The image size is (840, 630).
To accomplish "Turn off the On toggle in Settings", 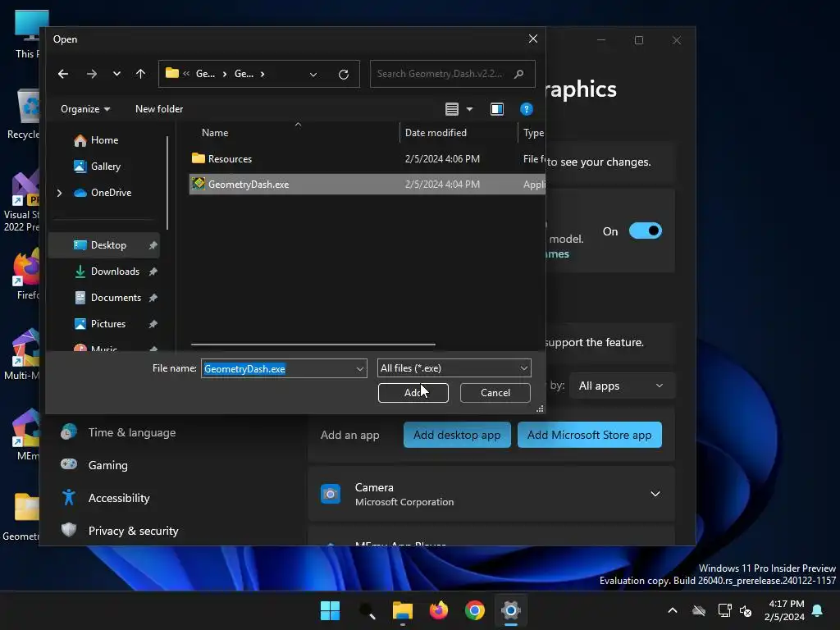I will pos(645,231).
